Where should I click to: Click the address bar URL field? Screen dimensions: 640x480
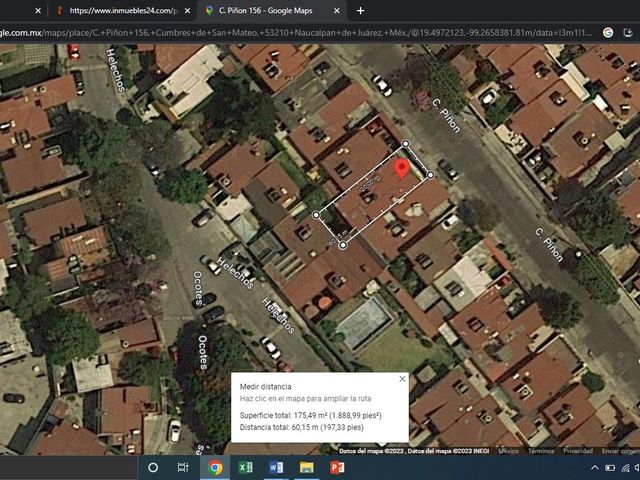point(296,33)
